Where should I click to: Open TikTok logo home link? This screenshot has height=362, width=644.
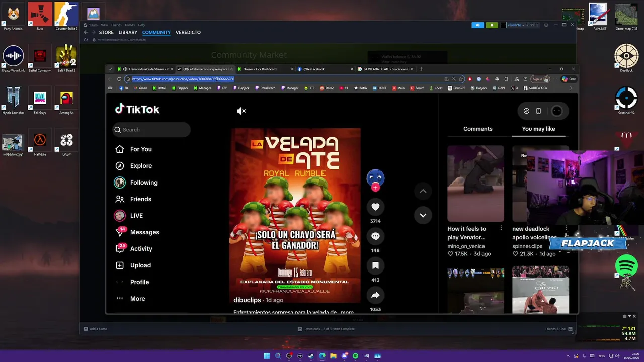point(137,109)
